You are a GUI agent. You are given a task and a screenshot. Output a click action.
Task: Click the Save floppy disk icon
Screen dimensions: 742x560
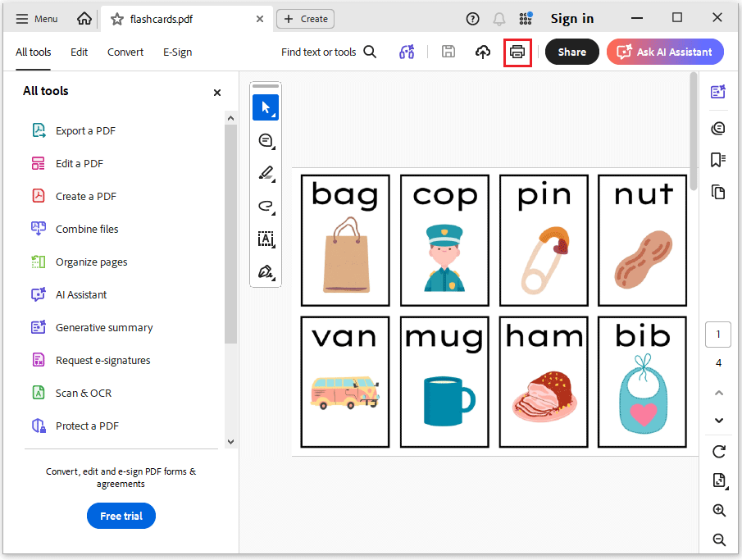tap(448, 52)
